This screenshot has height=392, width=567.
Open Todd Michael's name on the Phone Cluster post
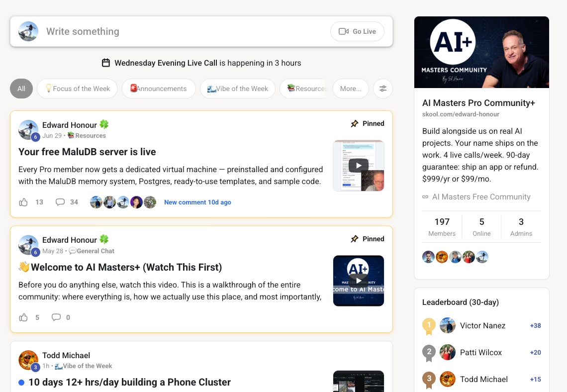[x=66, y=356]
